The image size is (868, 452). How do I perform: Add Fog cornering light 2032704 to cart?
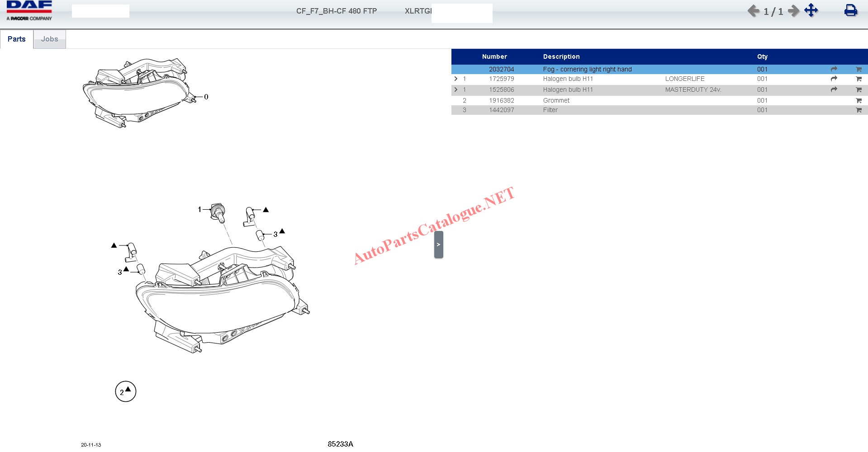859,70
